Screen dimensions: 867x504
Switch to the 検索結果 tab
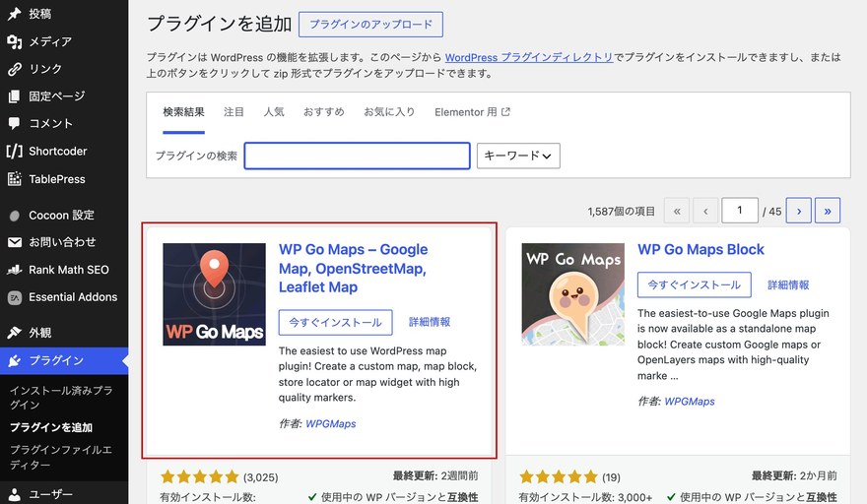click(183, 112)
